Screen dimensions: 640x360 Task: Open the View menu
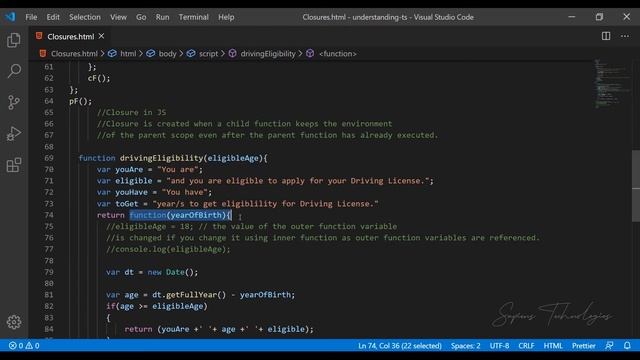tap(118, 17)
